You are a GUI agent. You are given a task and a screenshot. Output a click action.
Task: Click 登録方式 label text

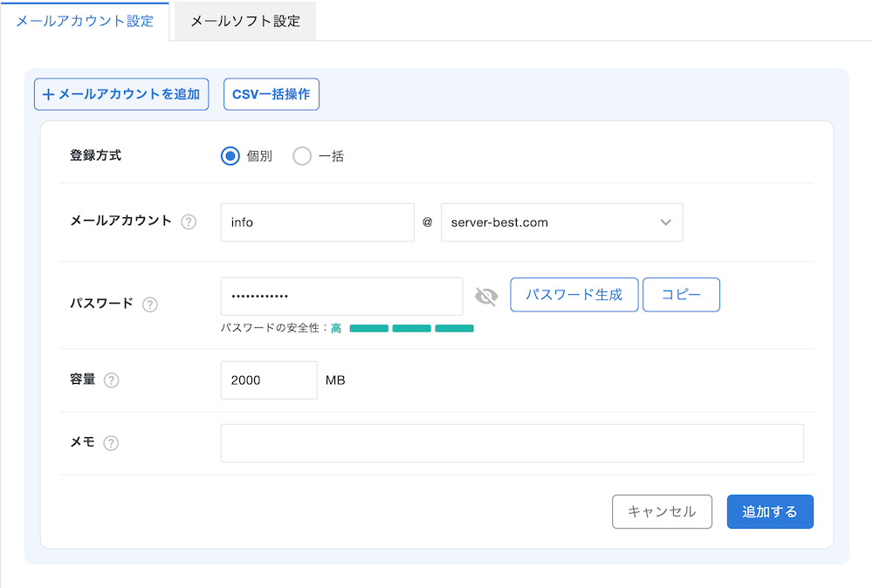pos(95,155)
